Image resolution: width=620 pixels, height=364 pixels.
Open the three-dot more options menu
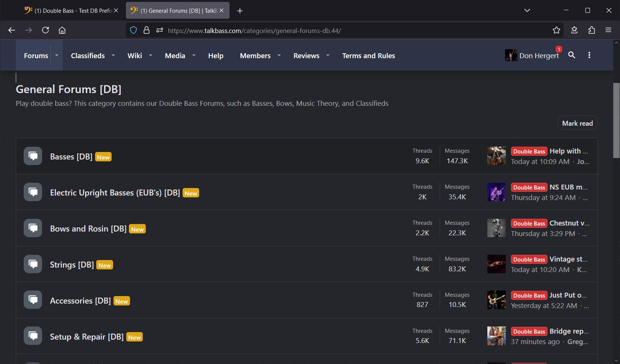(589, 55)
